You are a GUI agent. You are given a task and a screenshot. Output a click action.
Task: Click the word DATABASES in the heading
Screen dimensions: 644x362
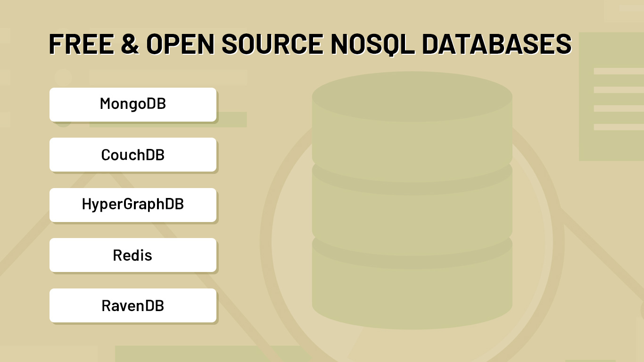point(496,44)
